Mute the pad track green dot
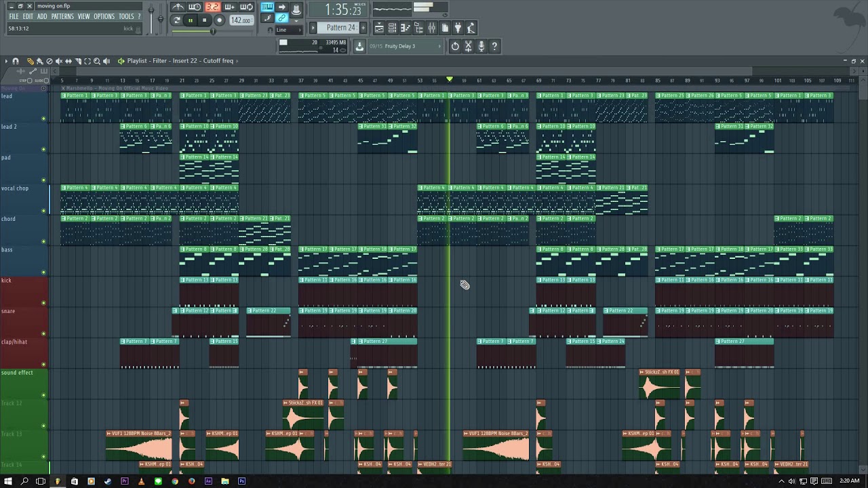Screen dimensions: 868x488 click(x=43, y=180)
